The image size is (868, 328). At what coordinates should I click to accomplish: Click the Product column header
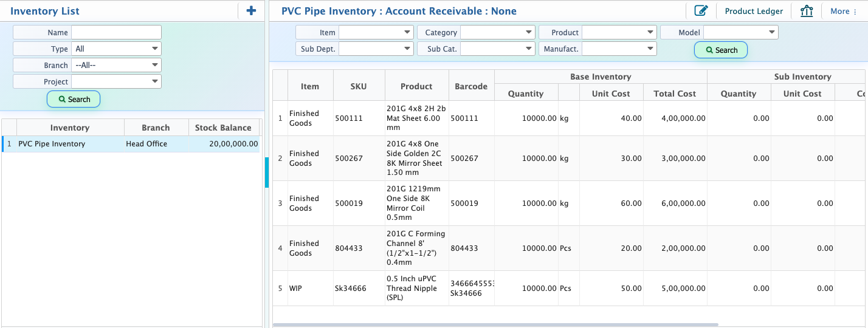click(416, 86)
